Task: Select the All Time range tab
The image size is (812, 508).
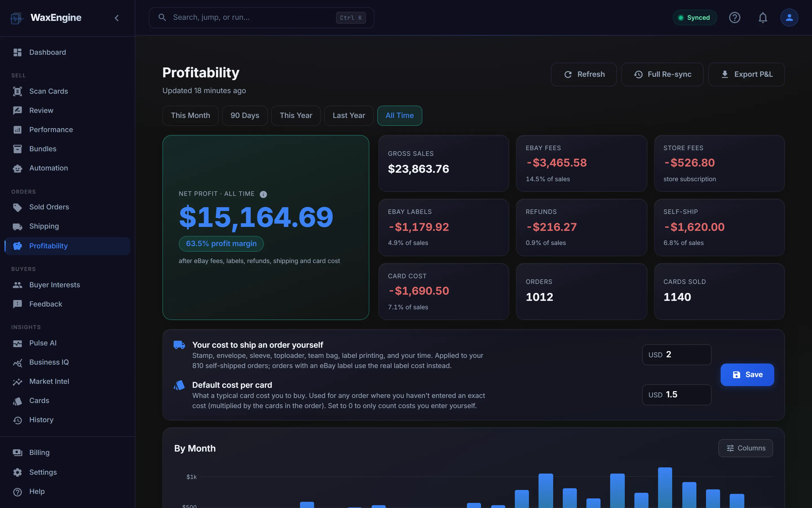Action: pos(399,116)
